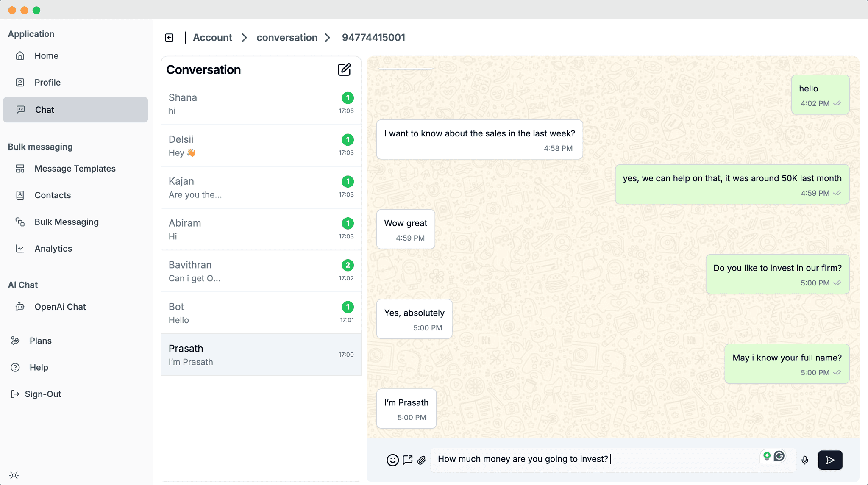
Task: Sign out using the sidebar option
Action: point(42,394)
